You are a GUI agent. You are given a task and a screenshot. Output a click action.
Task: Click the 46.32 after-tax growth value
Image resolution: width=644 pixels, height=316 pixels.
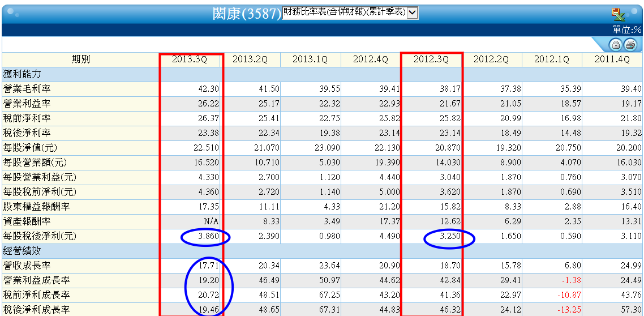point(450,309)
